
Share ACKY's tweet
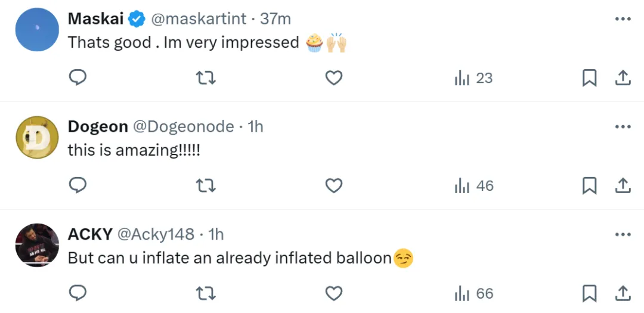pos(623,293)
